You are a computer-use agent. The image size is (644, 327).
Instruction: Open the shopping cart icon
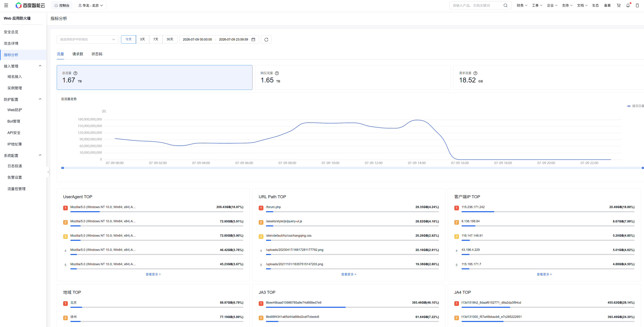pos(619,5)
